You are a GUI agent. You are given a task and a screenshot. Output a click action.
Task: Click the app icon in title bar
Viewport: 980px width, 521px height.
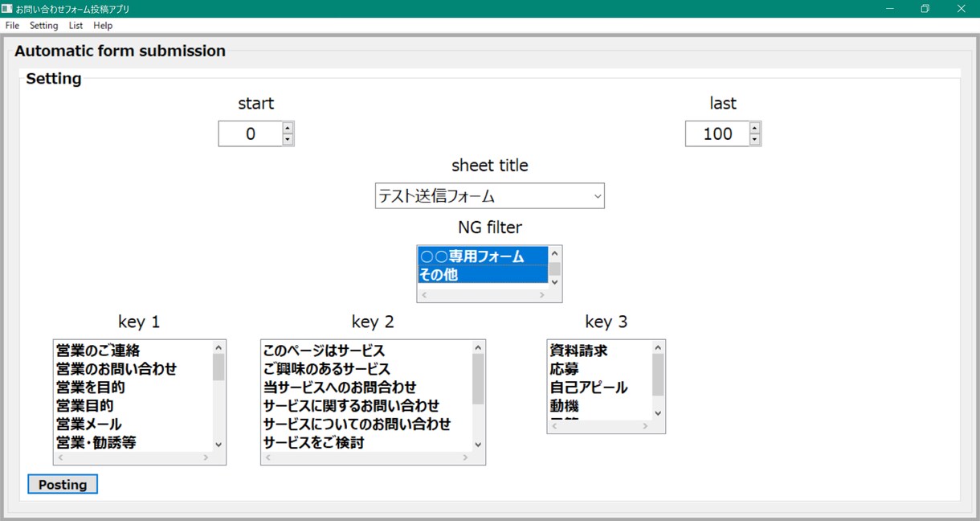[7, 9]
